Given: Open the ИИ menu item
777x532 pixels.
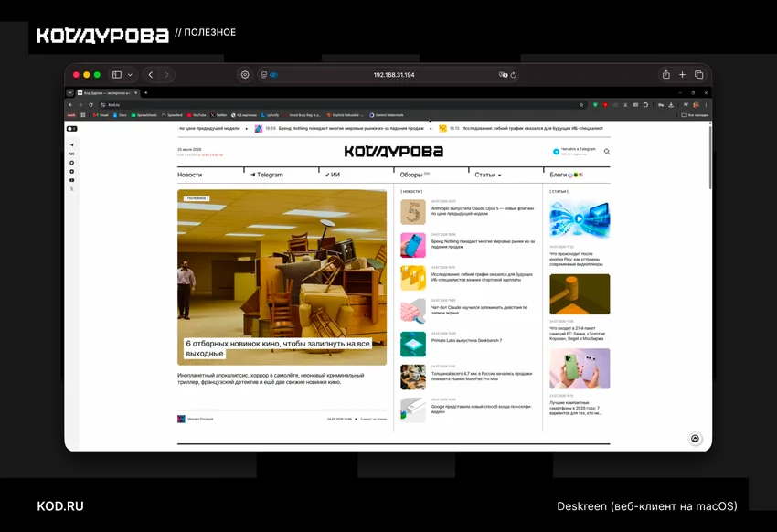Looking at the screenshot, I should point(333,175).
